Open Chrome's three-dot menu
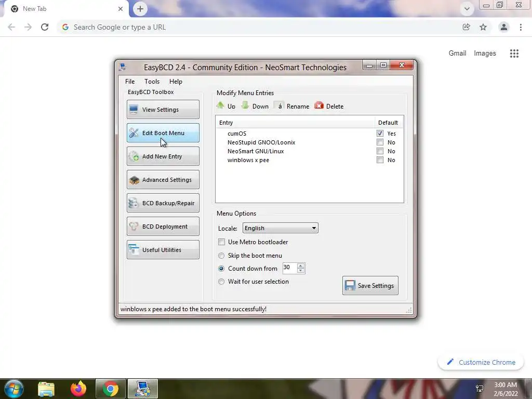The height and width of the screenshot is (399, 532). tap(521, 27)
